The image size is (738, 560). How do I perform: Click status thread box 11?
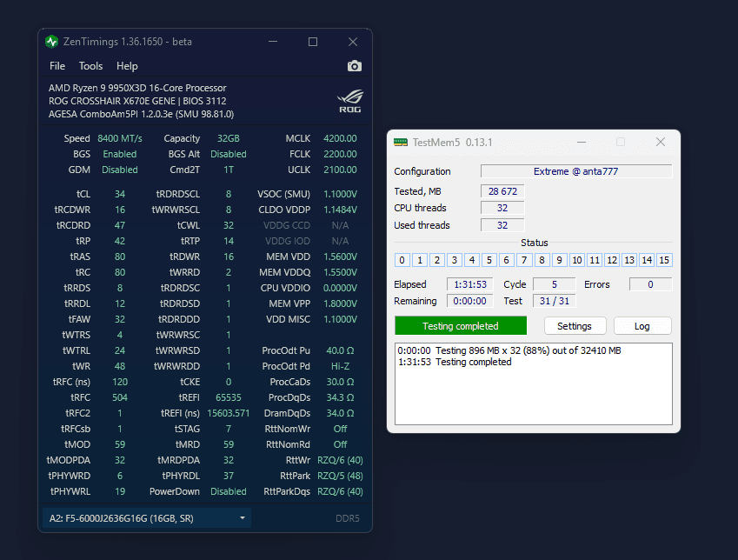595,260
